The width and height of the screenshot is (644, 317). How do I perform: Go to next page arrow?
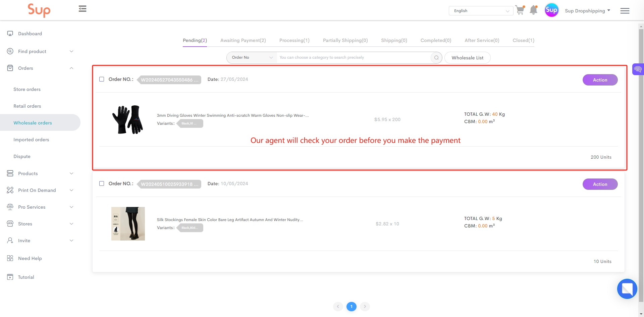point(365,306)
